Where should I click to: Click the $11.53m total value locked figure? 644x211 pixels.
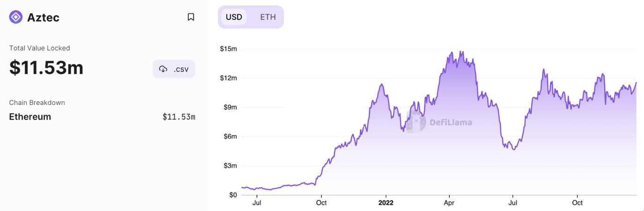(x=46, y=68)
